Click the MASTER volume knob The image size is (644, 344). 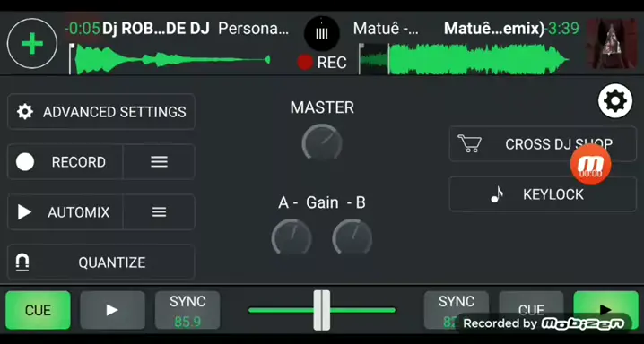pos(322,142)
